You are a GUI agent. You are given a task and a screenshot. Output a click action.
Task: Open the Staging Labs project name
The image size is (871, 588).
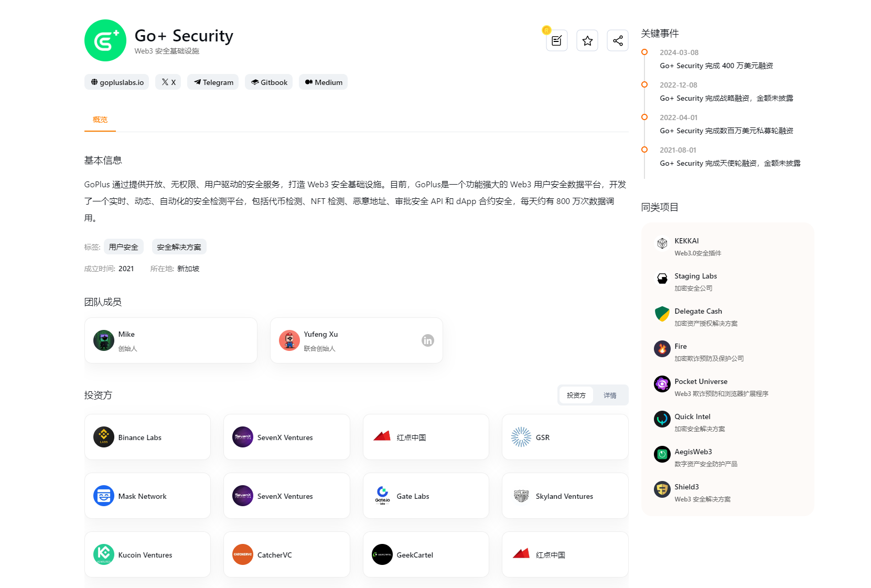695,276
